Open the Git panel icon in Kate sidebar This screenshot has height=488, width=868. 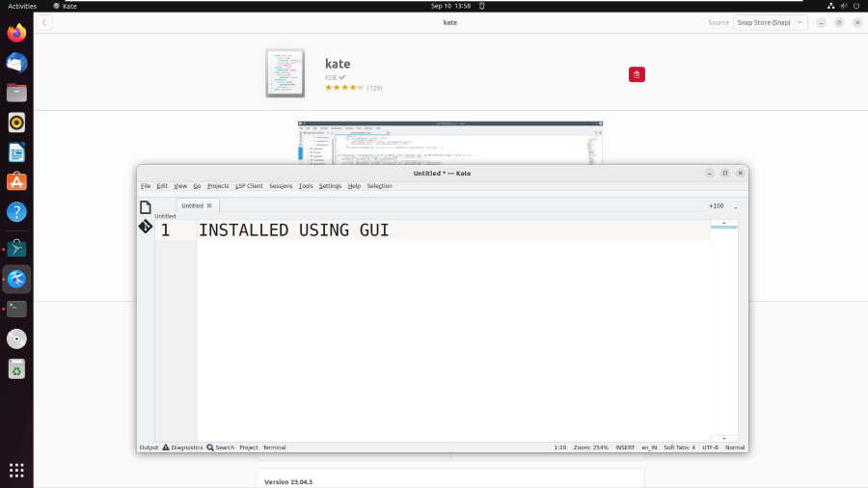tap(145, 227)
